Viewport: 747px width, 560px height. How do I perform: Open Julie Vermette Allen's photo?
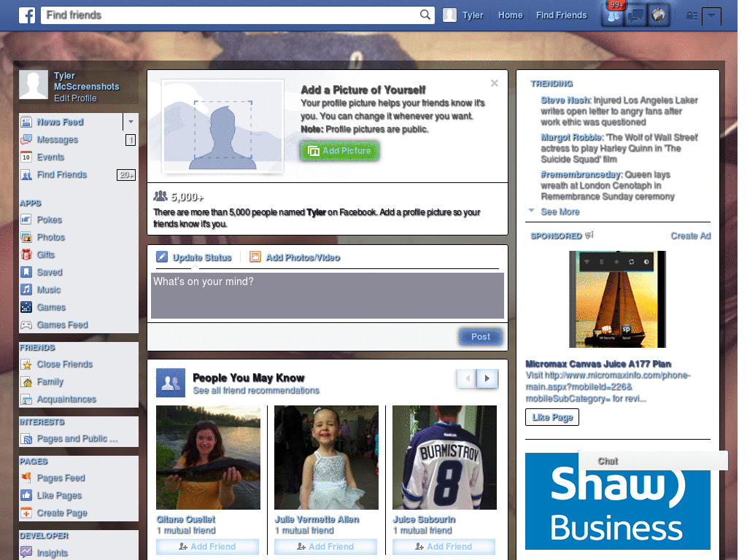326,458
